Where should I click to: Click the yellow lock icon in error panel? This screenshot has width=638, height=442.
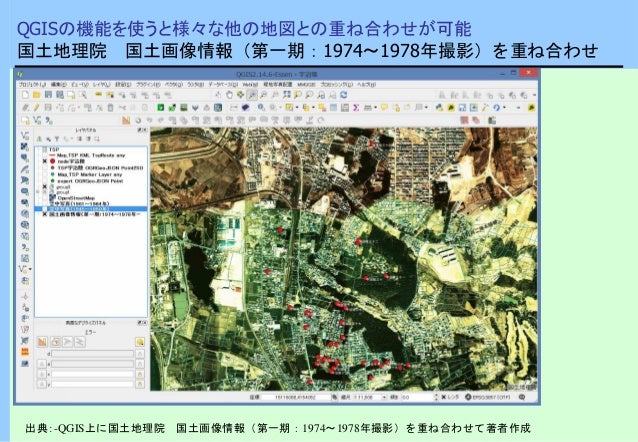pyautogui.click(x=140, y=342)
